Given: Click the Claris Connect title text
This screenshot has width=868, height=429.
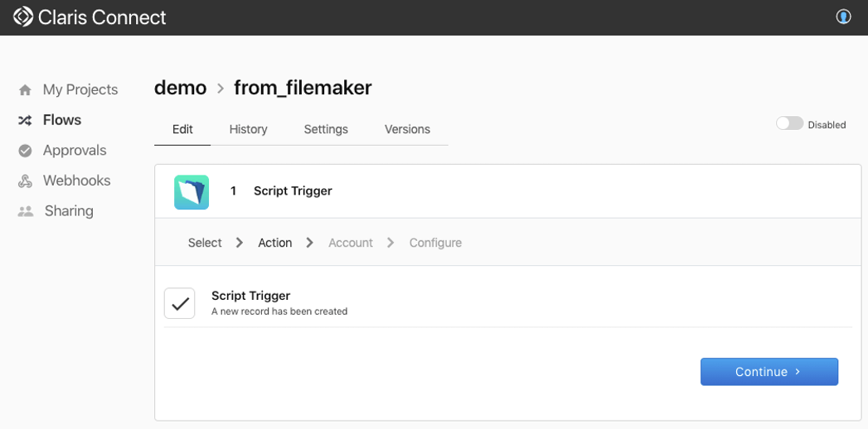Looking at the screenshot, I should 102,17.
